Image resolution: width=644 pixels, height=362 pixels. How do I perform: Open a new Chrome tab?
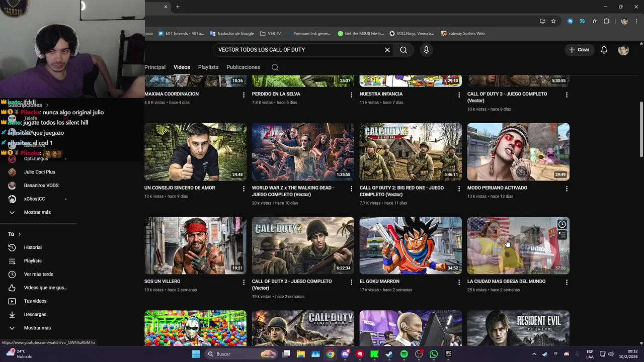click(x=178, y=7)
